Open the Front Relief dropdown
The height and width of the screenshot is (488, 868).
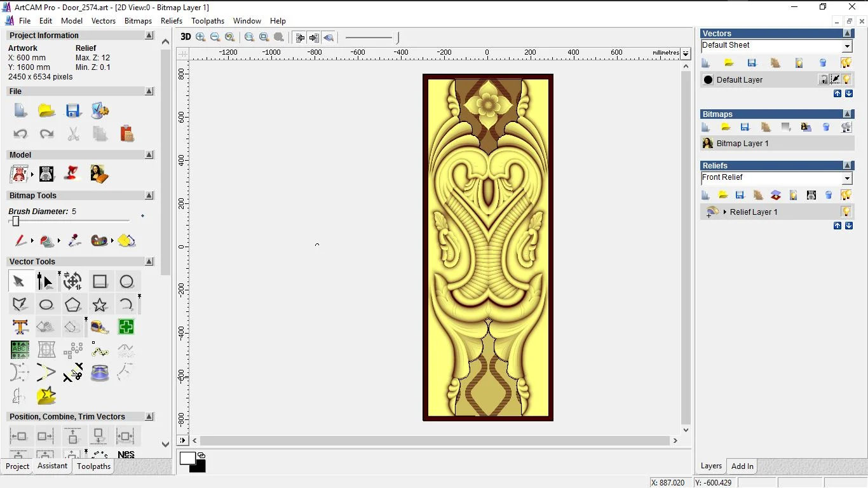(x=847, y=178)
